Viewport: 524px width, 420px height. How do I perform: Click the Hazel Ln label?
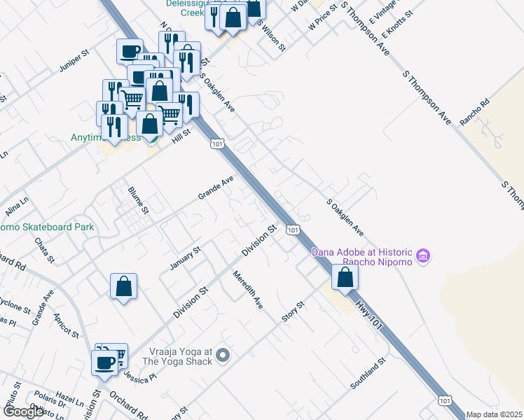click(x=69, y=399)
